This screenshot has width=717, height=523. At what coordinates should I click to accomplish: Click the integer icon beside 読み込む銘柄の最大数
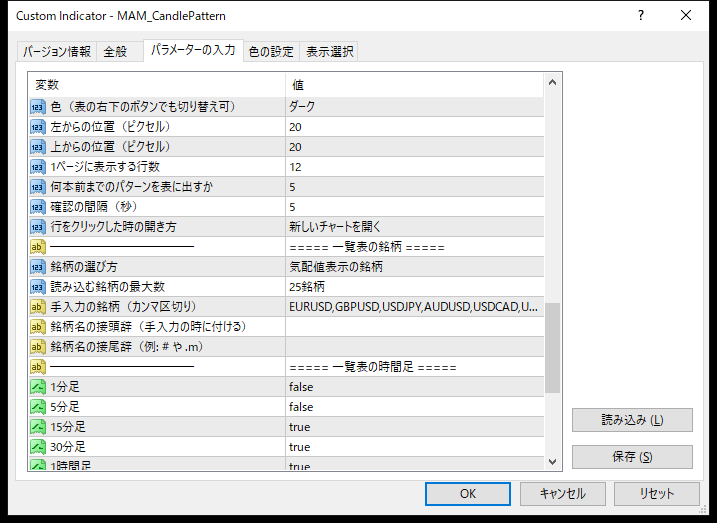(38, 287)
